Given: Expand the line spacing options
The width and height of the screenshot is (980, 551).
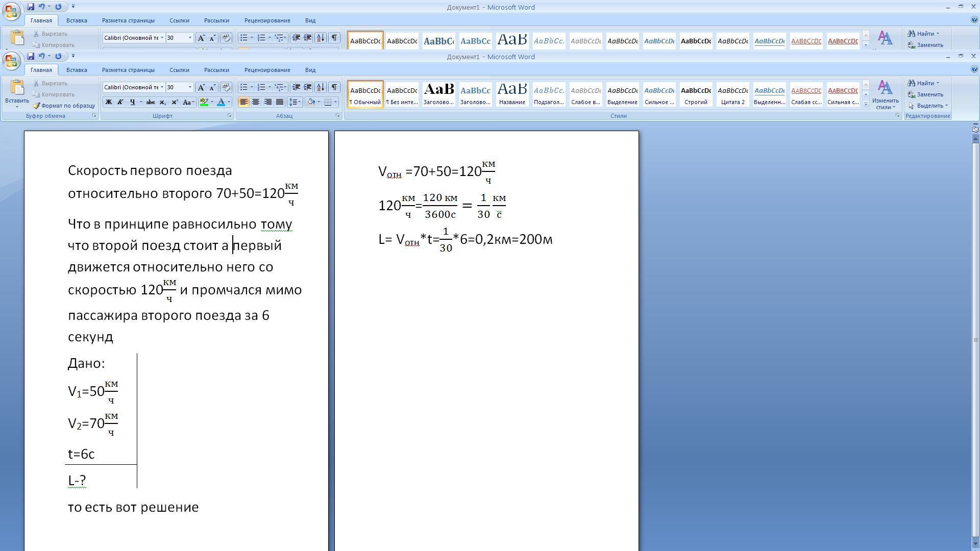Looking at the screenshot, I should tap(299, 102).
